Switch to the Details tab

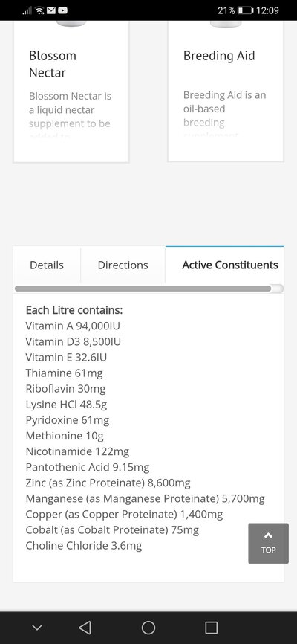pos(47,265)
